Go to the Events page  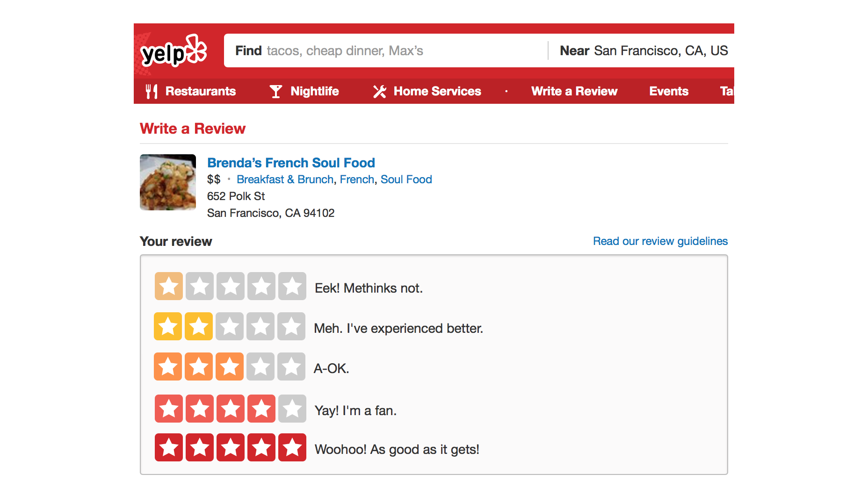[x=669, y=91]
